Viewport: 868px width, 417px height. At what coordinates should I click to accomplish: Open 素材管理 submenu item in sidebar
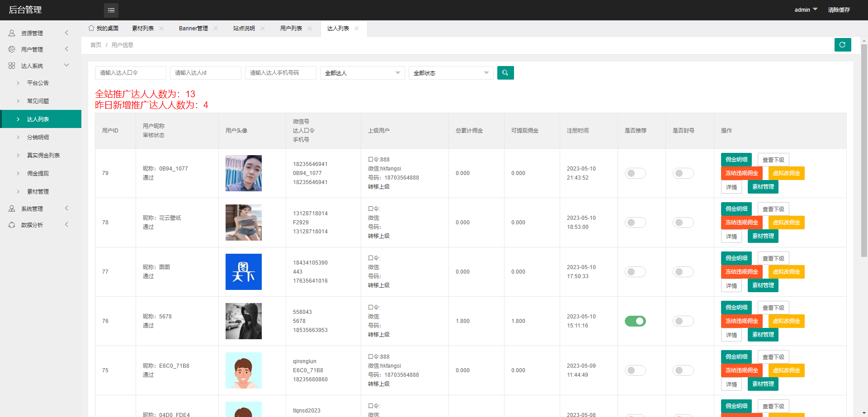coord(41,191)
